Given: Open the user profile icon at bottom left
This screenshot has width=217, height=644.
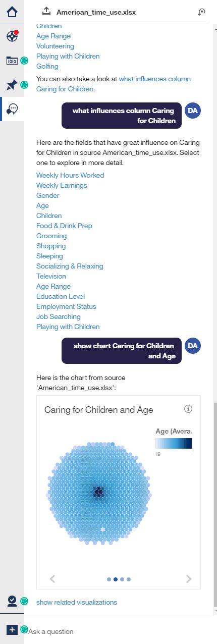Looking at the screenshot, I should pos(12,601).
